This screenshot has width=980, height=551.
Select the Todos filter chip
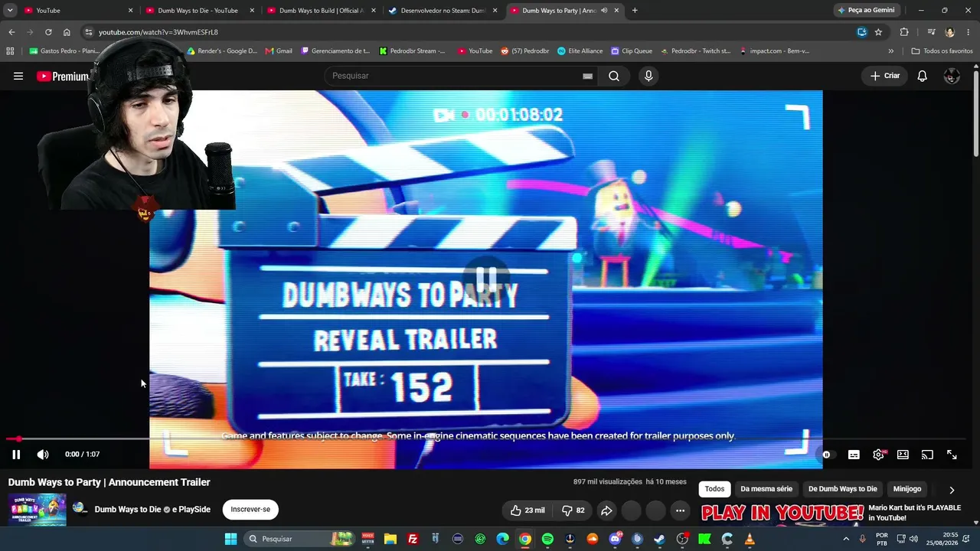(714, 489)
